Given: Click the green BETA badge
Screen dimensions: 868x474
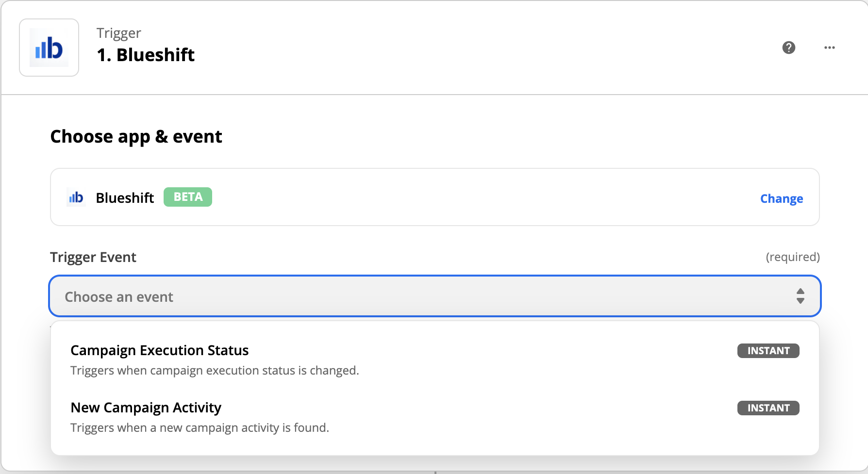Looking at the screenshot, I should pos(188,197).
